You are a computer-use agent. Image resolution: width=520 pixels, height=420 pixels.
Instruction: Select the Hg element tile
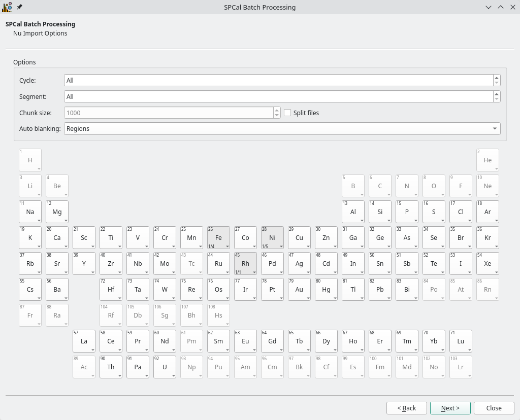326,289
